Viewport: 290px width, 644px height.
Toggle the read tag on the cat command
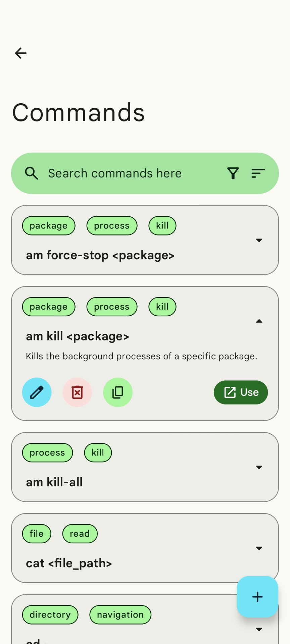point(80,534)
